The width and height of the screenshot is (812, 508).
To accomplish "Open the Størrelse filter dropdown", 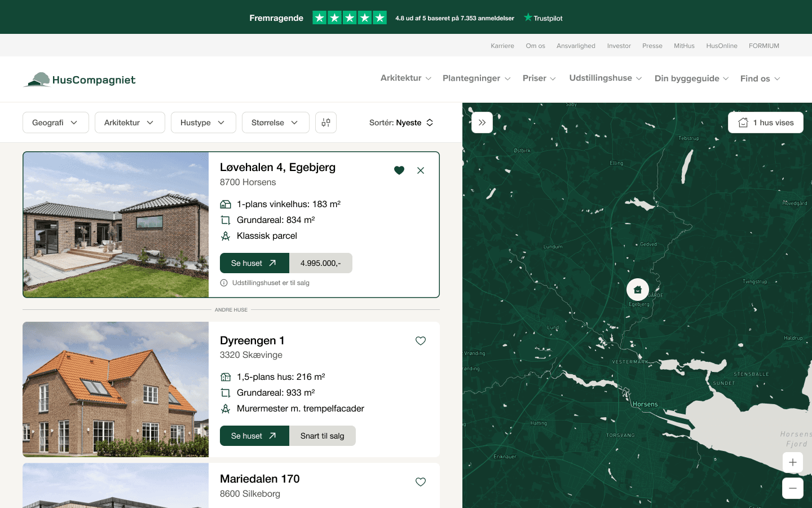I will point(276,122).
